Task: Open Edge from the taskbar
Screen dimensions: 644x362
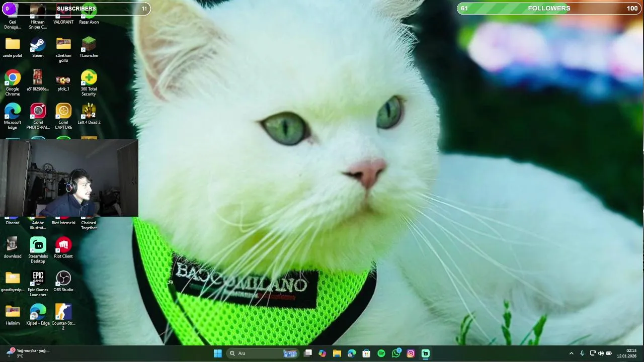Action: point(352,353)
